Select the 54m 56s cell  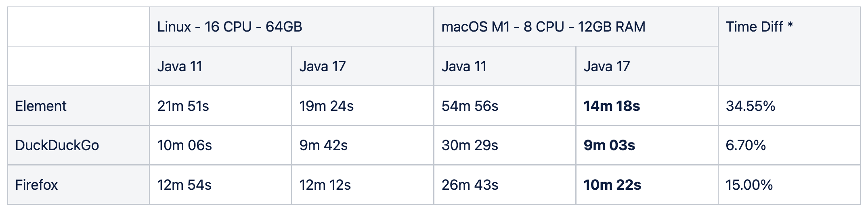(x=505, y=106)
